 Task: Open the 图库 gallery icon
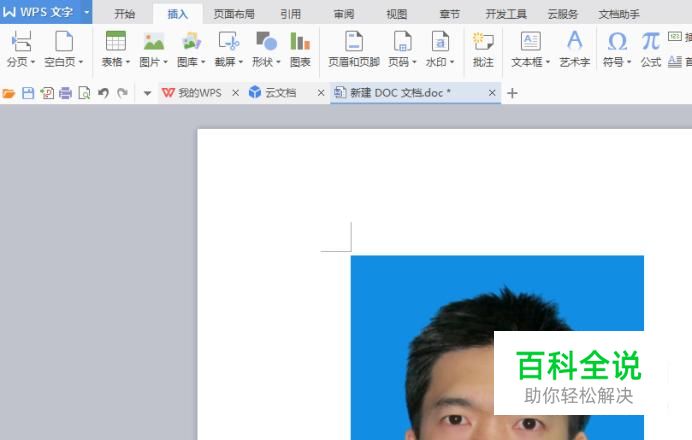click(x=191, y=41)
